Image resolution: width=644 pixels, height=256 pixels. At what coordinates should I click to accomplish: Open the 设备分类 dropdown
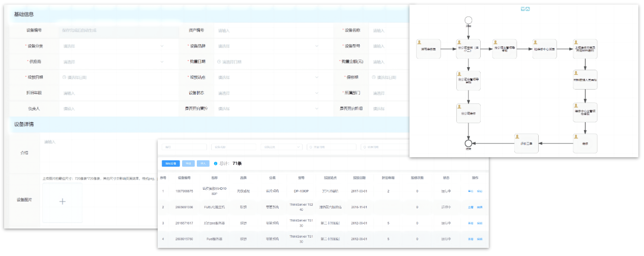(x=113, y=46)
